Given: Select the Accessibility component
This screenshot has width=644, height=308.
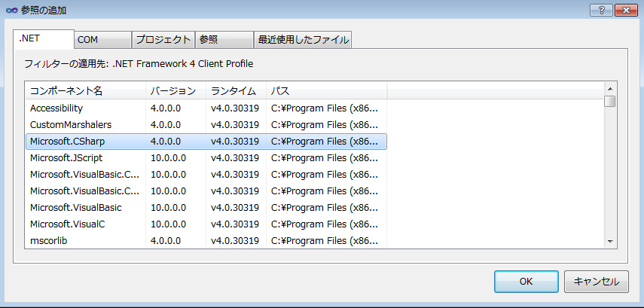Looking at the screenshot, I should point(206,108).
